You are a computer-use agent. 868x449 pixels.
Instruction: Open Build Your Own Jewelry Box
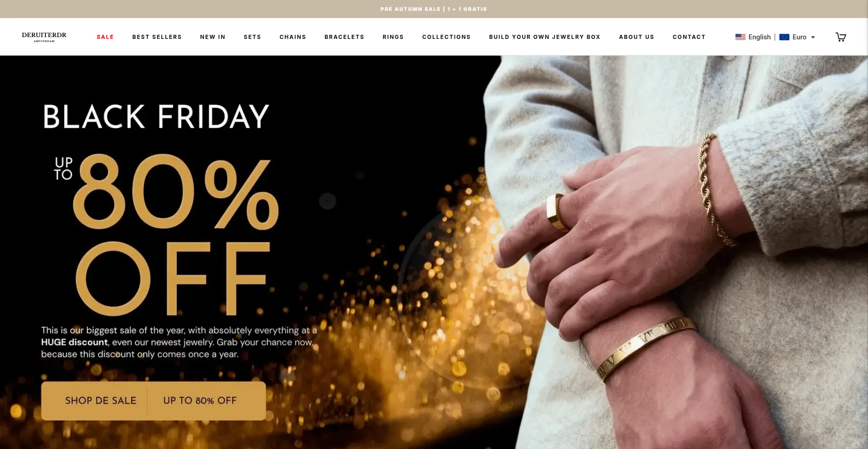[544, 37]
